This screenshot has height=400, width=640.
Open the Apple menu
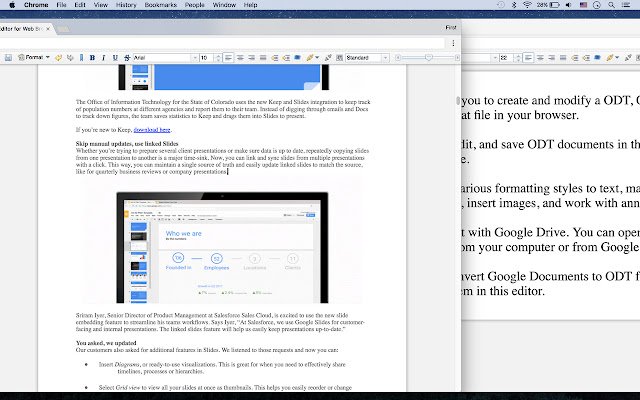point(12,5)
